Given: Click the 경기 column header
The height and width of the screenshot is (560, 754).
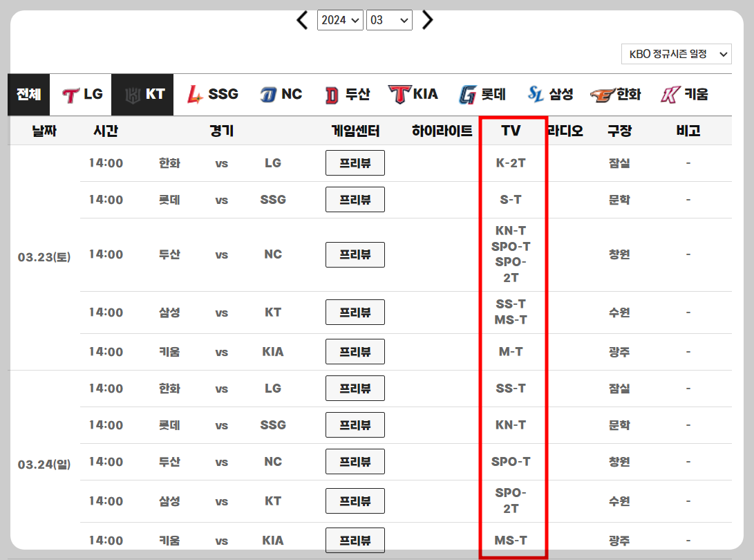Looking at the screenshot, I should [221, 131].
